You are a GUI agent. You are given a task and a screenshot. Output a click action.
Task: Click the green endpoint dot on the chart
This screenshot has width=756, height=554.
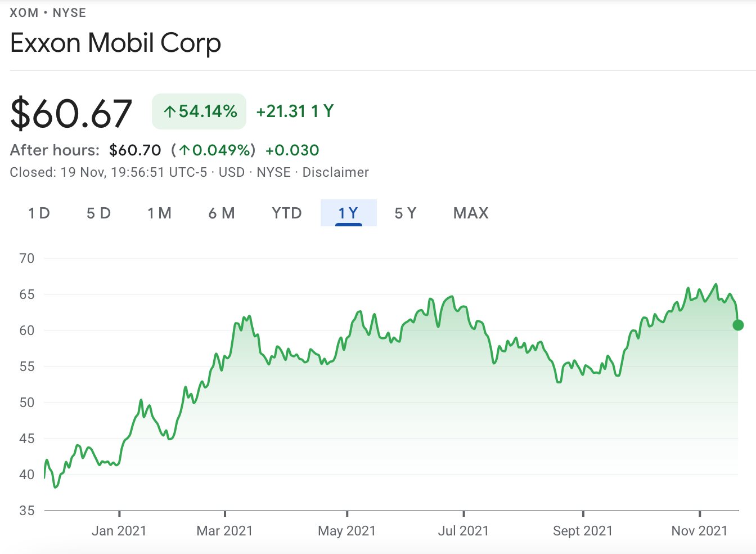coord(737,325)
